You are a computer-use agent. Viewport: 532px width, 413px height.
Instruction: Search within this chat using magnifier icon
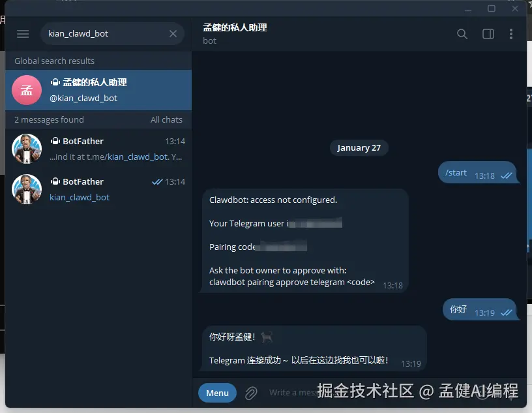(x=462, y=34)
